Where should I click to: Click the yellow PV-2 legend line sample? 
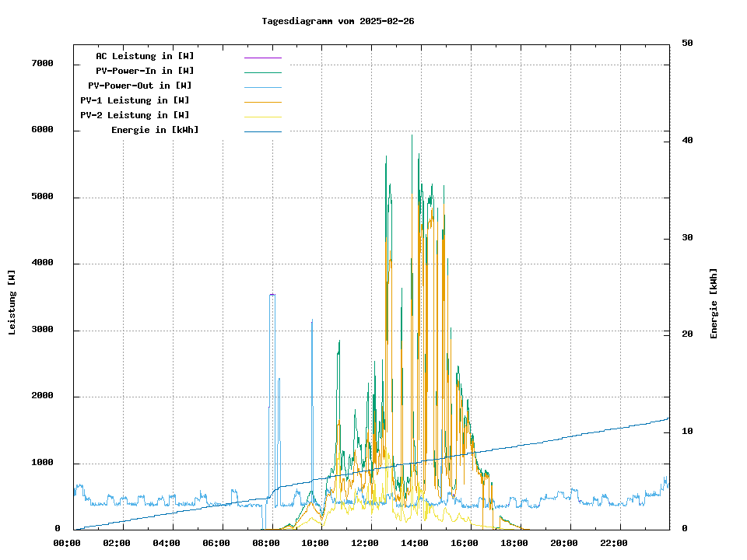coord(262,117)
